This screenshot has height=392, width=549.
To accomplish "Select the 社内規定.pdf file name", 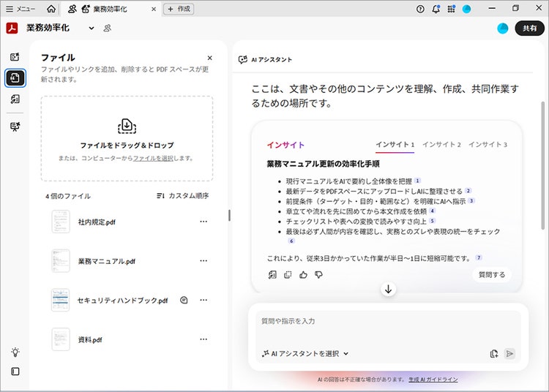I will coord(97,222).
